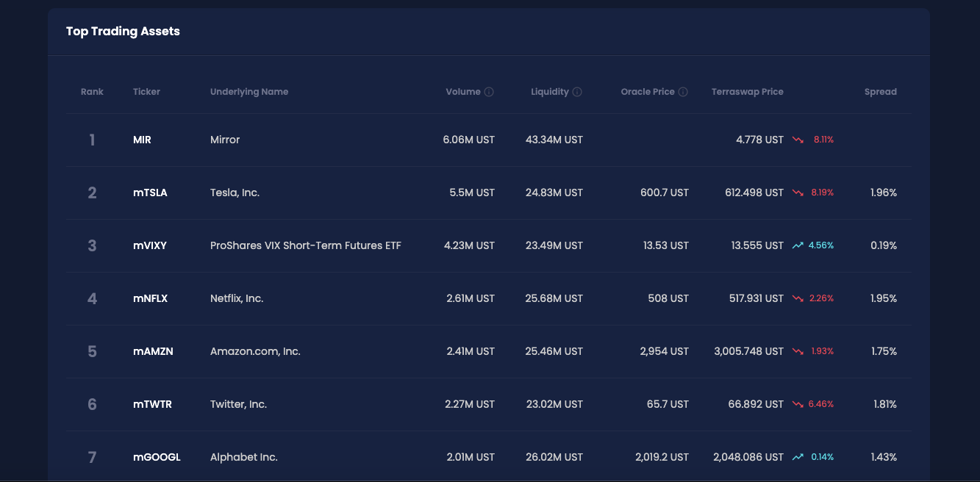Select the Alphabet Inc. name
Screen dimensions: 980x482
244,457
